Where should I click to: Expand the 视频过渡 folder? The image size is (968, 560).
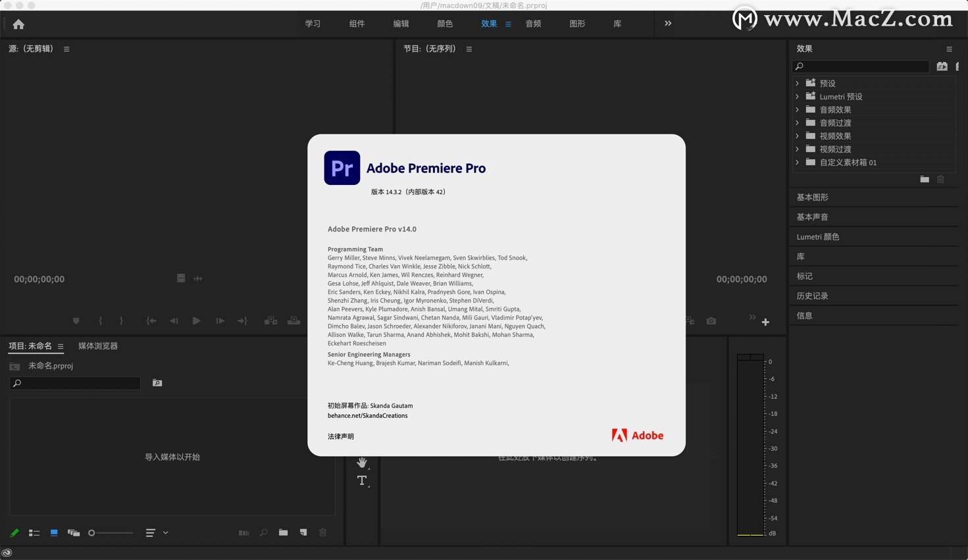(798, 149)
